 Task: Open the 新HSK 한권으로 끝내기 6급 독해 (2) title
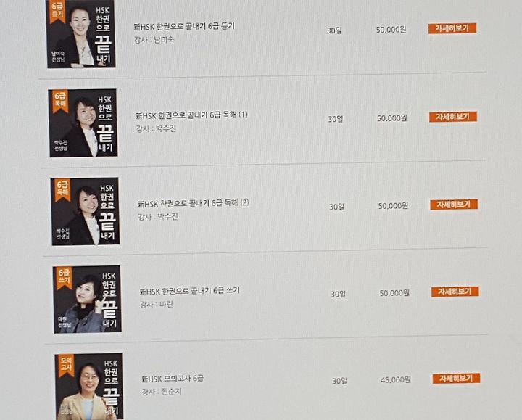tap(194, 203)
